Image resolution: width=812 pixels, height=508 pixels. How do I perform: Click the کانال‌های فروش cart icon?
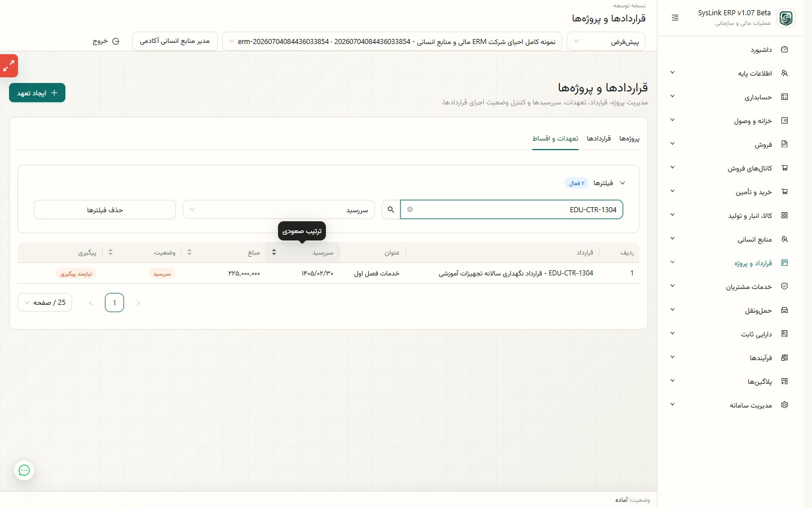point(784,168)
